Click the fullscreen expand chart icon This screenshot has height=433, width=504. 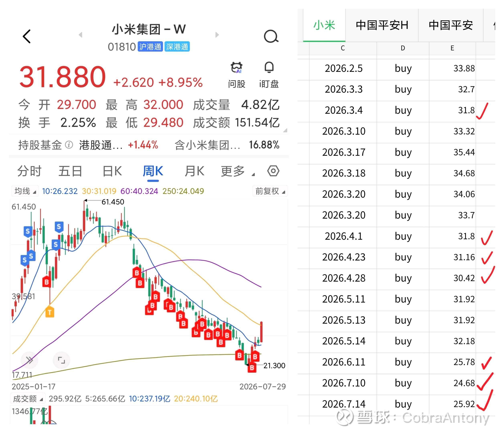[x=61, y=360]
